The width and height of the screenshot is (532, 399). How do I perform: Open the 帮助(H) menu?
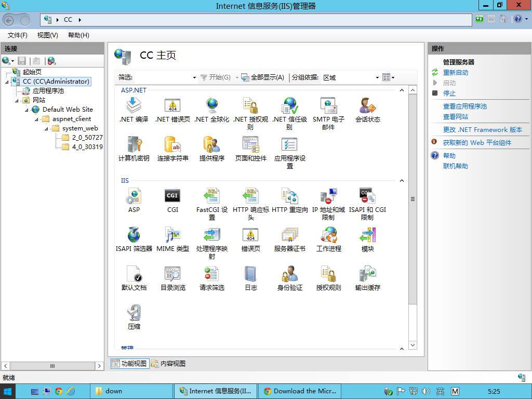tap(79, 35)
